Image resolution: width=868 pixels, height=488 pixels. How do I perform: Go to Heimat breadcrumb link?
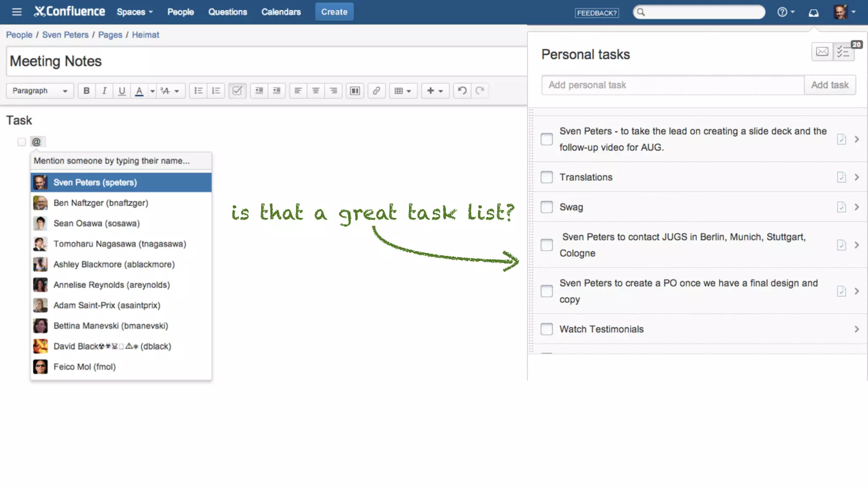[145, 35]
